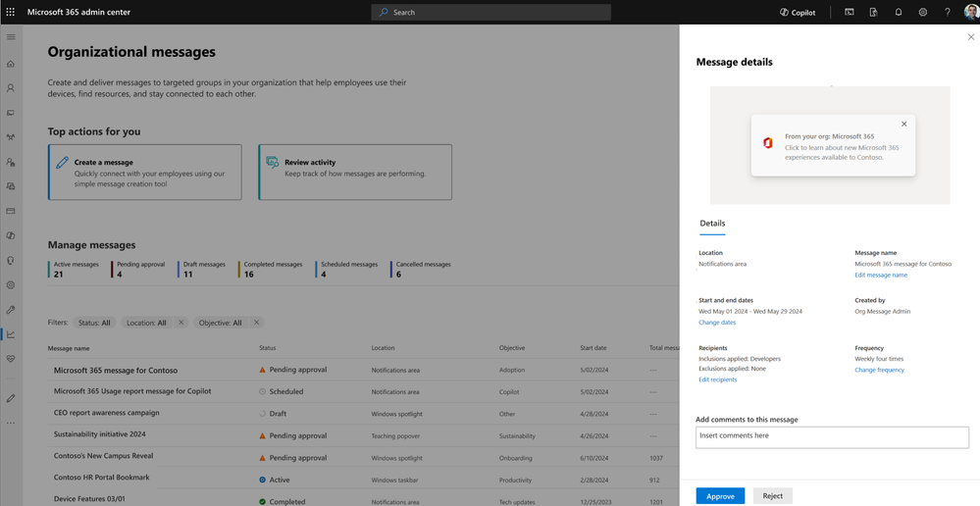
Task: Open Support headset icon in sidebar
Action: (11, 261)
